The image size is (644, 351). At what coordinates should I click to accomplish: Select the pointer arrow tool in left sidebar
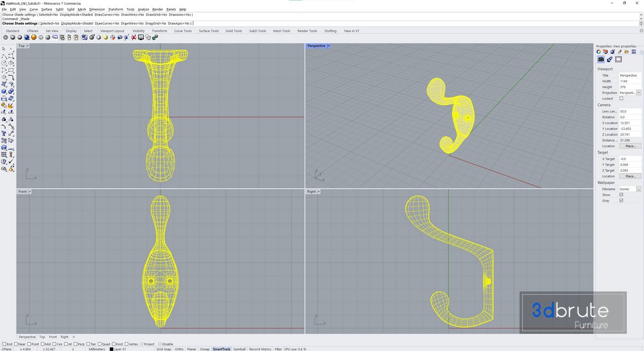tap(4, 49)
